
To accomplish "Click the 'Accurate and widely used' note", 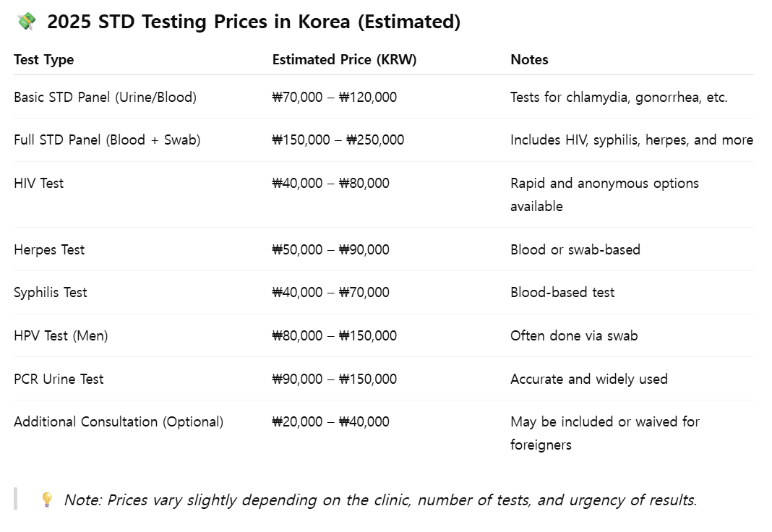I will tap(589, 379).
